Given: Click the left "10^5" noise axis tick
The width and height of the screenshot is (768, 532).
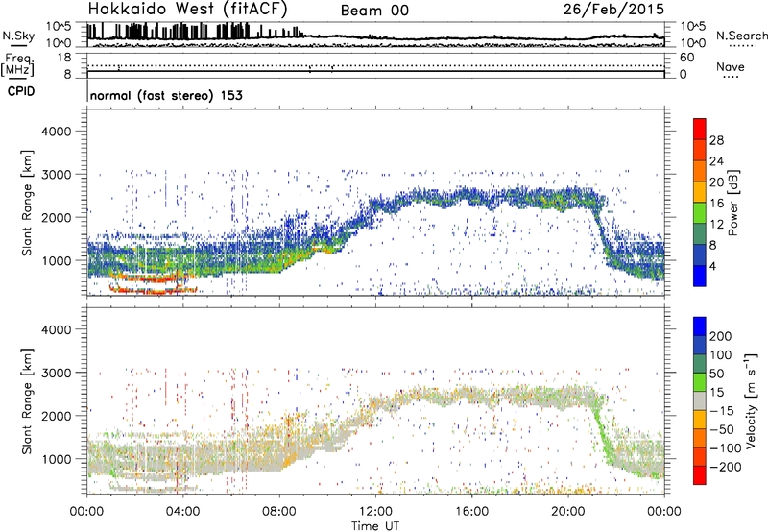Looking at the screenshot, I should pyautogui.click(x=59, y=26).
